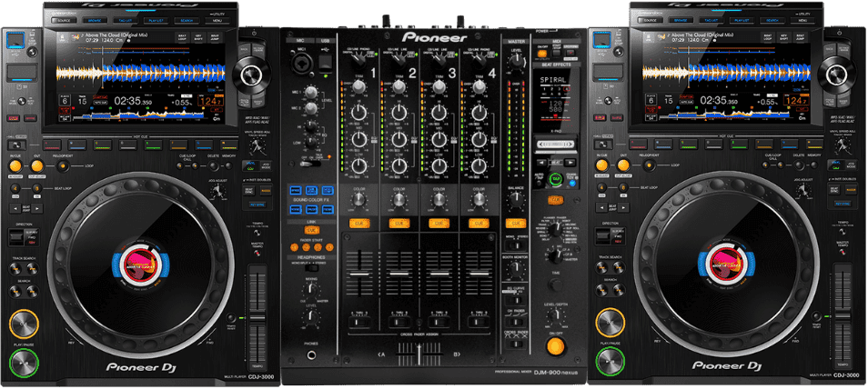
Task: Click left deck TEMPO RESET button
Action: [231, 318]
